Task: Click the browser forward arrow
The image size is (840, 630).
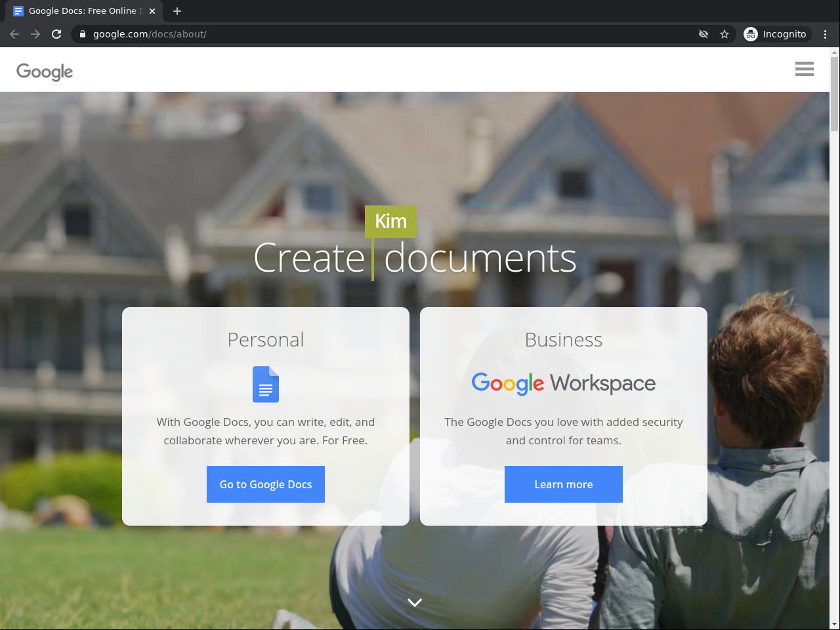Action: [35, 34]
